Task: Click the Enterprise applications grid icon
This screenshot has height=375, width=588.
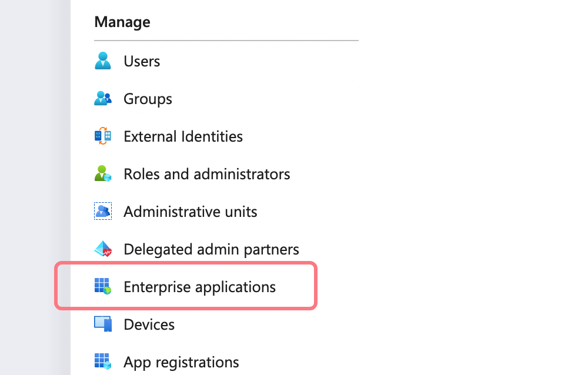Action: [103, 287]
